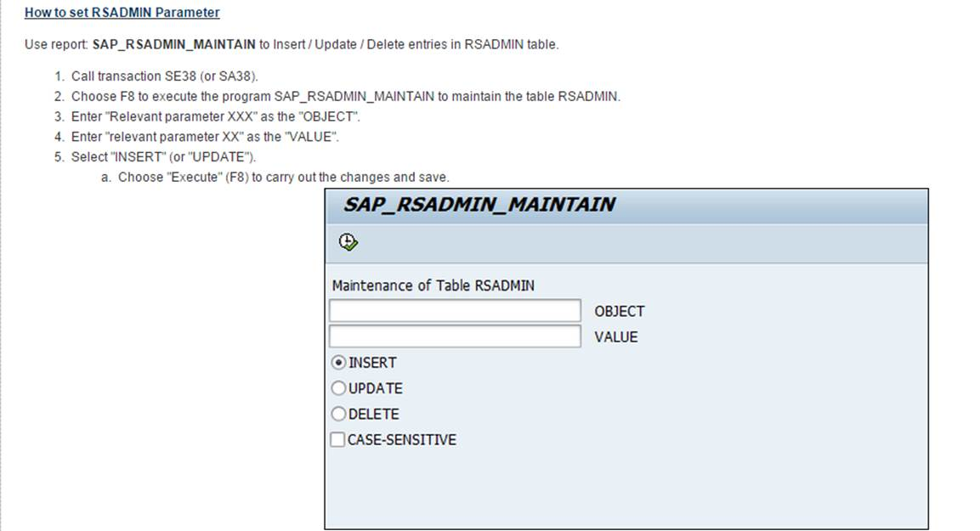Click inside the VALUE input field
Image resolution: width=980 pixels, height=531 pixels.
point(453,336)
